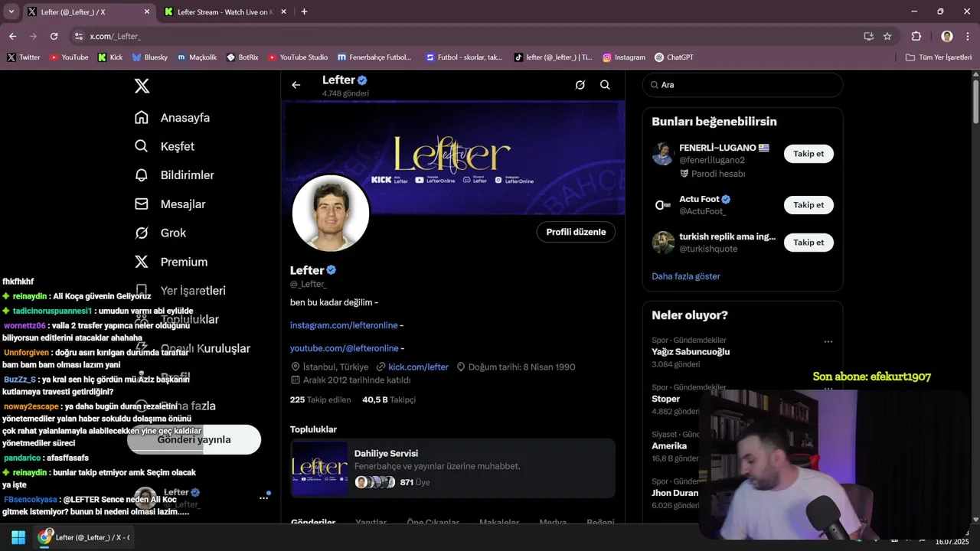
Task: Open Yağız Sabuncuoğlu trending topic
Action: click(691, 352)
